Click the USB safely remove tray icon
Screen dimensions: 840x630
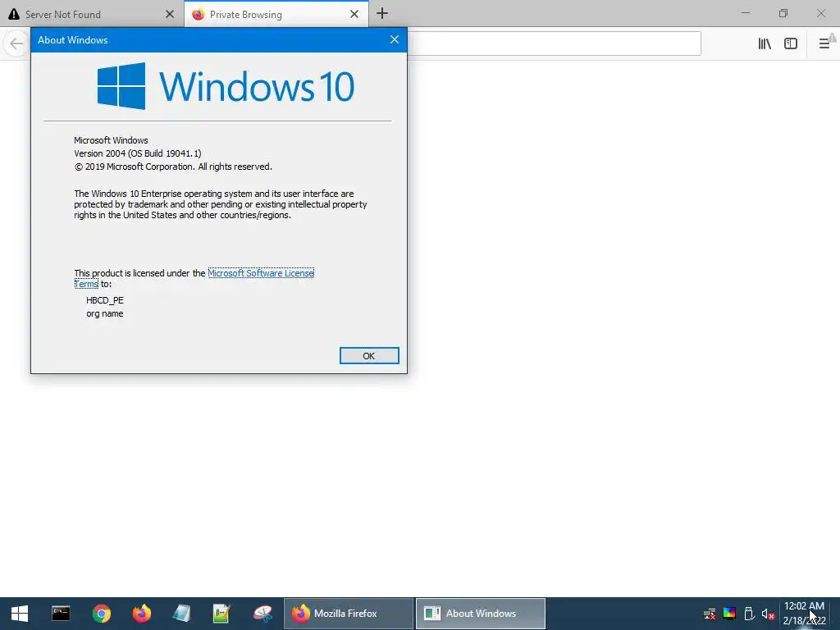point(749,614)
